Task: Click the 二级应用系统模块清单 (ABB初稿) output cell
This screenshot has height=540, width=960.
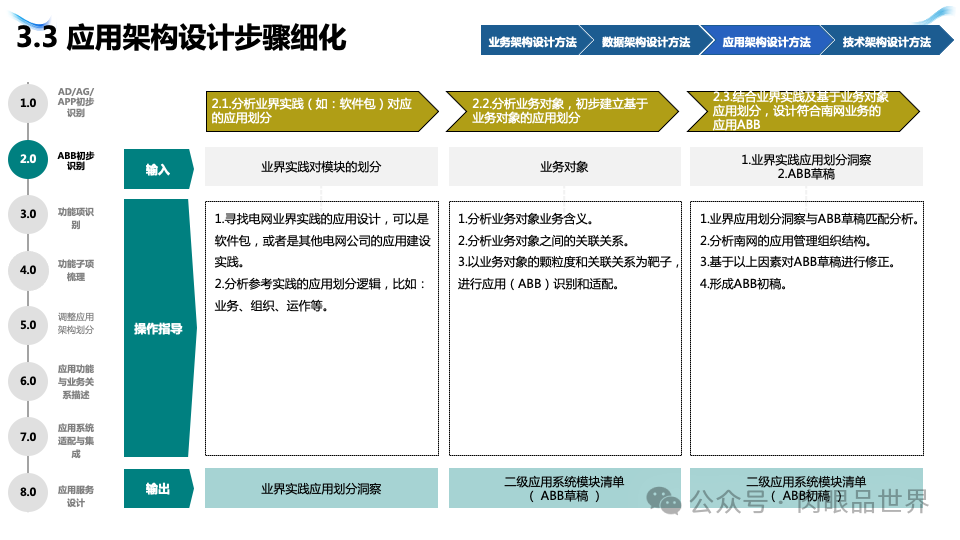Action: coord(806,489)
